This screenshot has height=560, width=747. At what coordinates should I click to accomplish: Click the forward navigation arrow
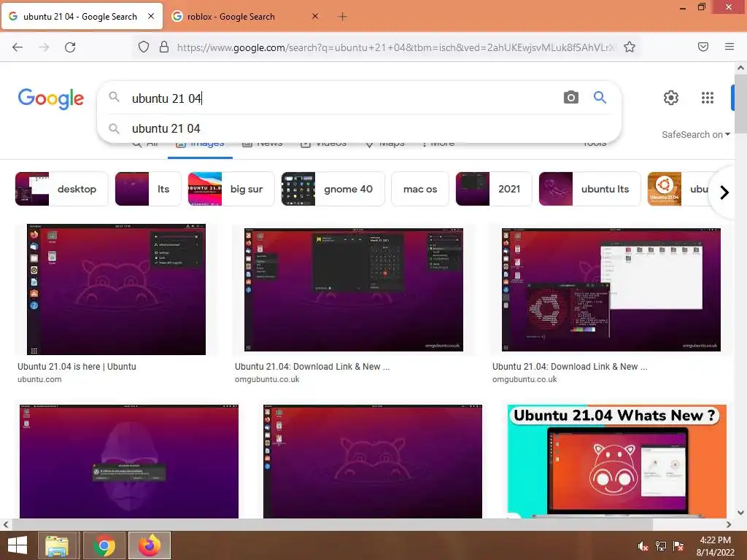[44, 47]
